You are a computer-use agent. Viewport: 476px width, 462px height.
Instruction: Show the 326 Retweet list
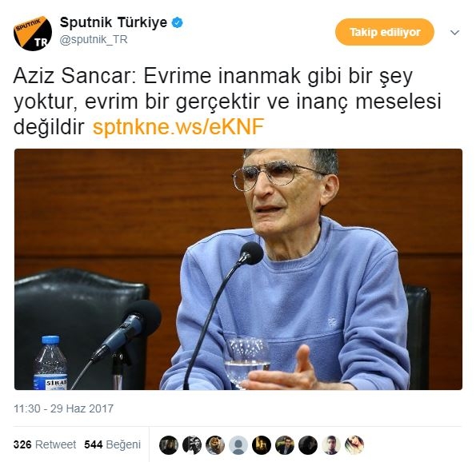[x=45, y=444]
